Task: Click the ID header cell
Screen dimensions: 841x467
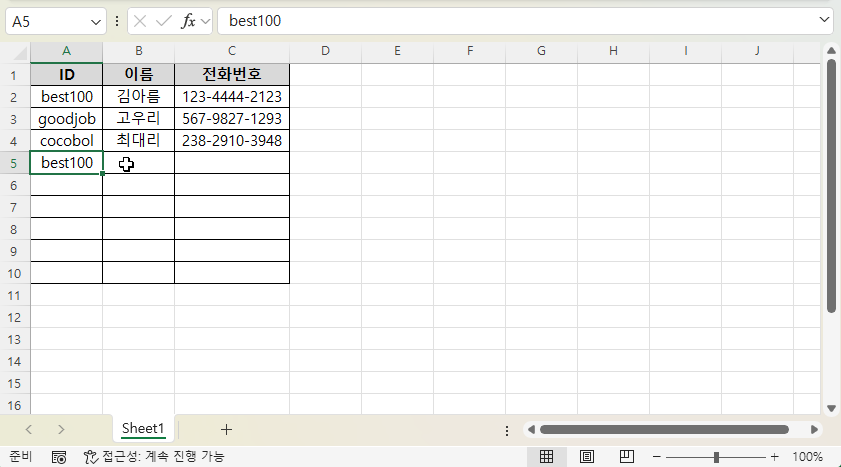Action: coord(67,75)
